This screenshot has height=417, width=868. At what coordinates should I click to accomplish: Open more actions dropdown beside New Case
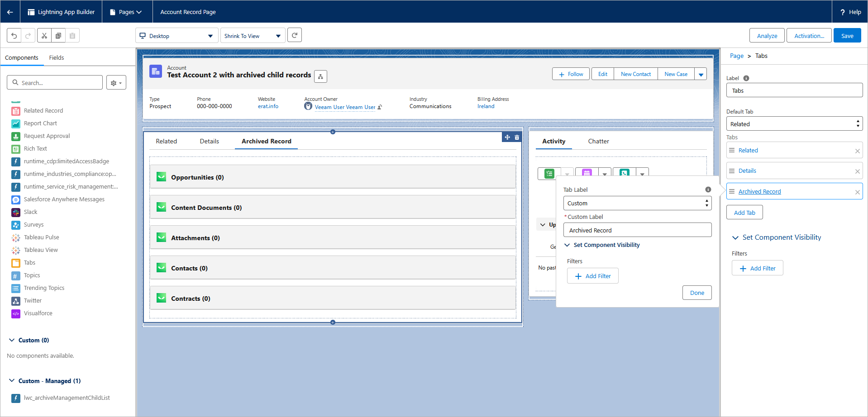coord(701,74)
